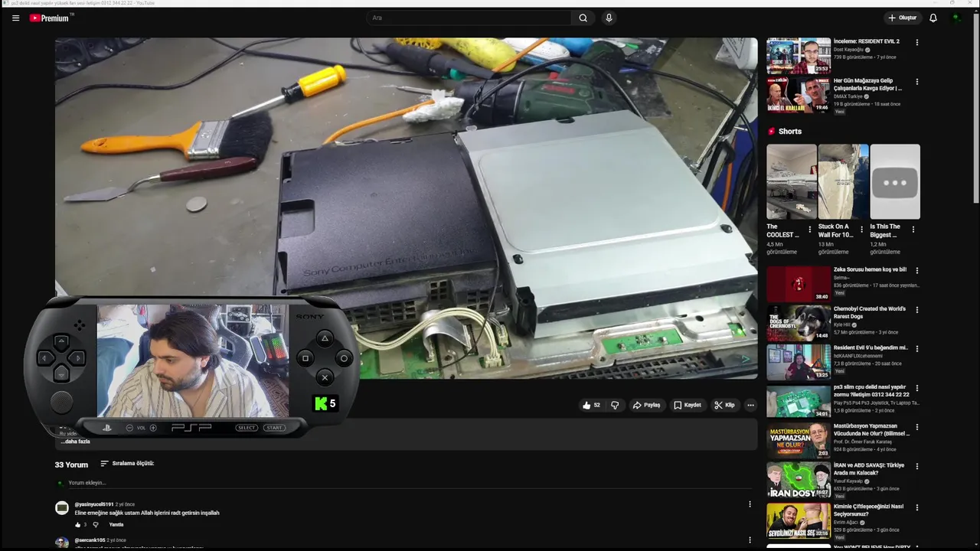Image resolution: width=980 pixels, height=551 pixels.
Task: Open 'Sıralama ölçütü' sort dropdown
Action: [128, 463]
